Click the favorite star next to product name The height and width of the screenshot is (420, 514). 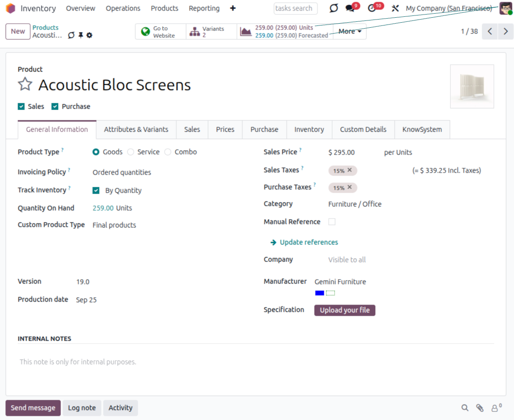click(x=25, y=85)
